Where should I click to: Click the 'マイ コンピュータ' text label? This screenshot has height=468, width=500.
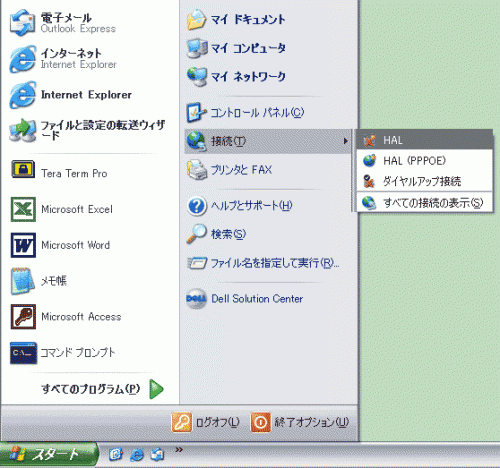[248, 48]
